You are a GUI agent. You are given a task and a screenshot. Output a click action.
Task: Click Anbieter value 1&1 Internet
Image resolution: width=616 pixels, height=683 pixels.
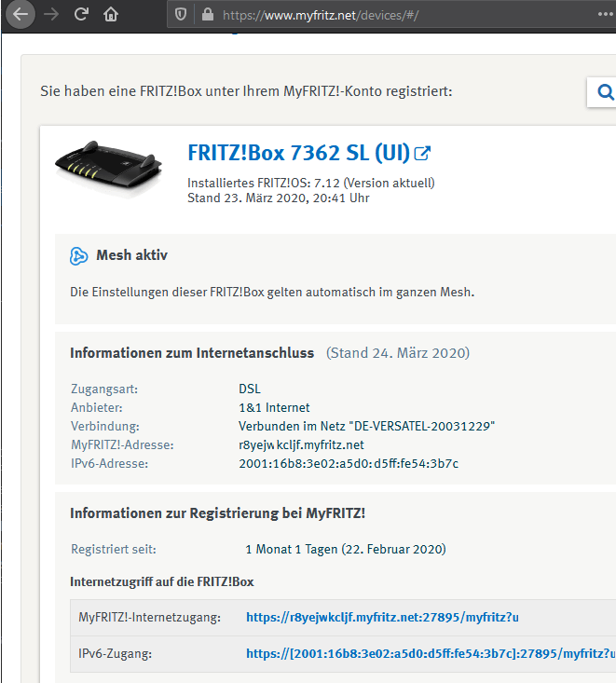point(274,408)
